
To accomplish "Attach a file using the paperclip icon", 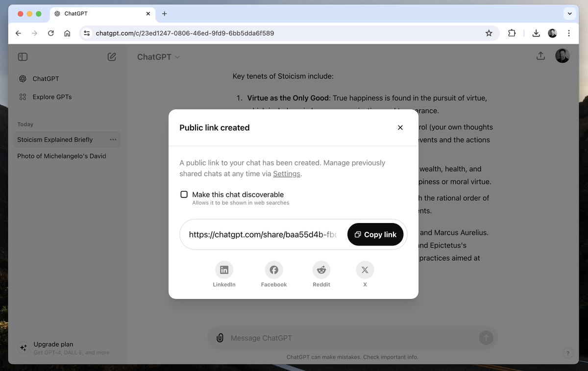I will (x=219, y=338).
